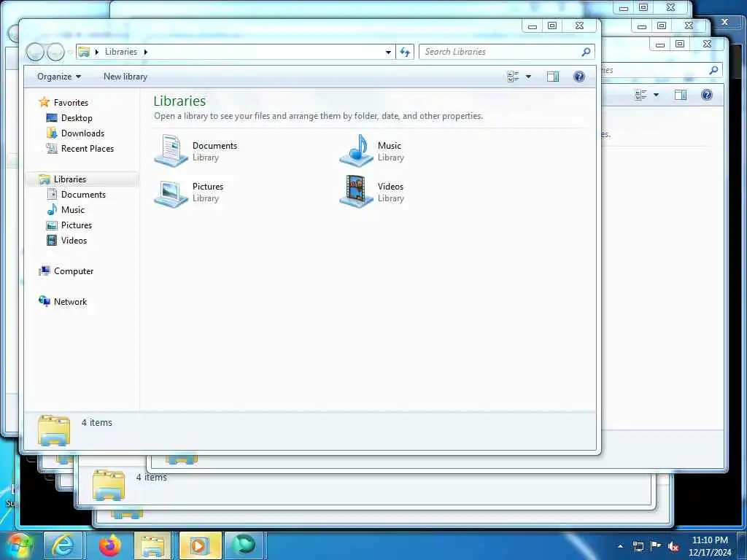Click the help icon in the background window

tap(706, 95)
